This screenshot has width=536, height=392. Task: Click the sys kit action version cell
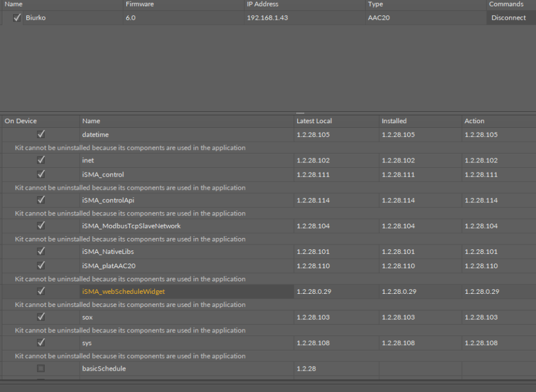[481, 343]
